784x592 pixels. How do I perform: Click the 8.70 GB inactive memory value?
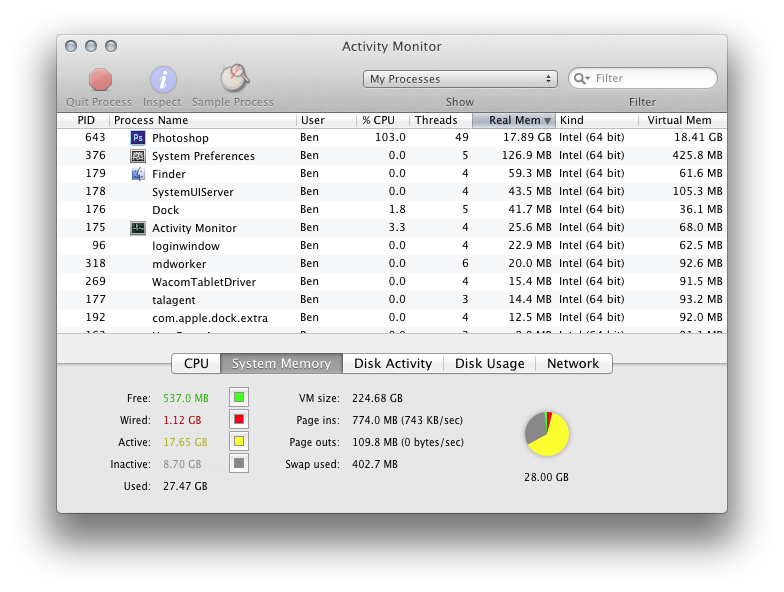tap(182, 464)
